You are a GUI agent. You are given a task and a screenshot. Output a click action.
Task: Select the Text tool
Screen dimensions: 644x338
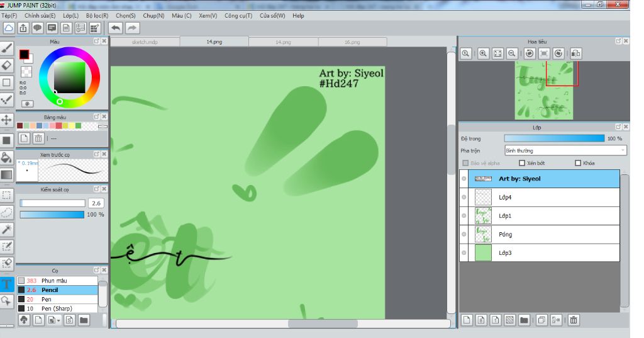pyautogui.click(x=6, y=284)
